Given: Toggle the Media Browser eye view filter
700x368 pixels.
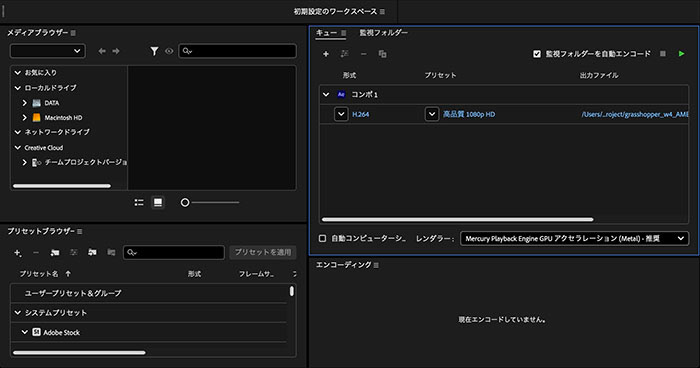Looking at the screenshot, I should [169, 51].
